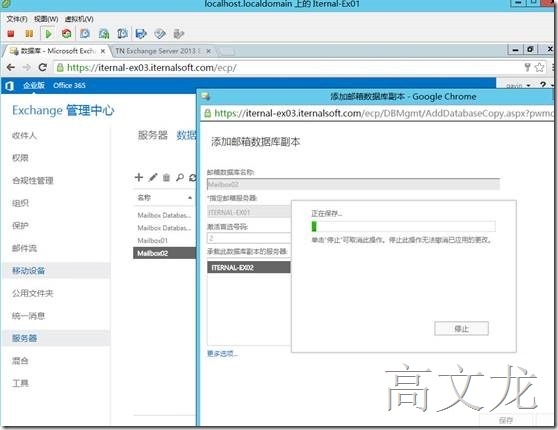
Task: Click the USB device toolbar icon
Action: (x=178, y=34)
